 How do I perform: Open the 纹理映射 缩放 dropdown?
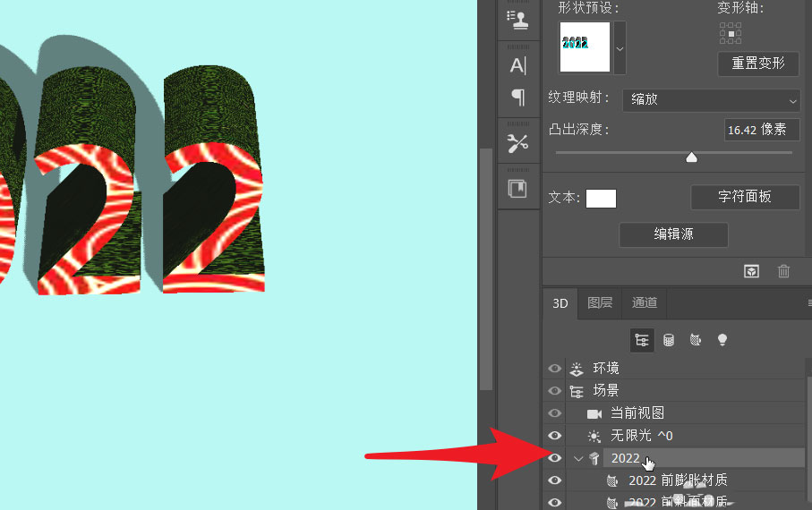pos(711,99)
